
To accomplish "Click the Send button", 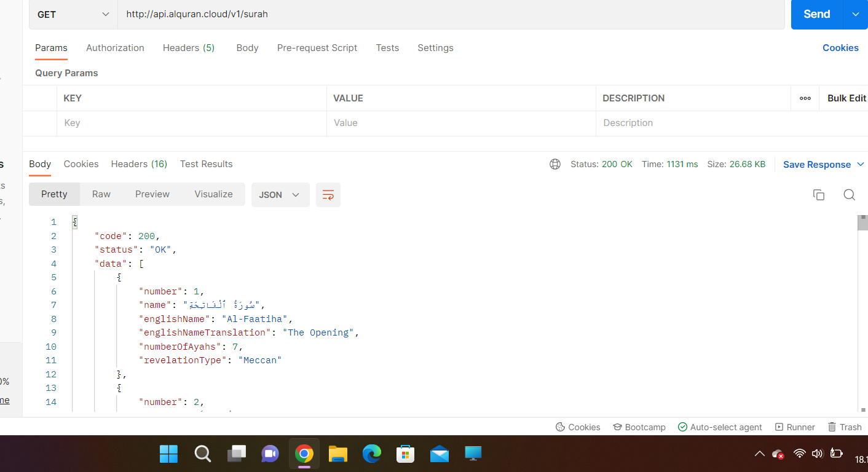I will coord(816,14).
